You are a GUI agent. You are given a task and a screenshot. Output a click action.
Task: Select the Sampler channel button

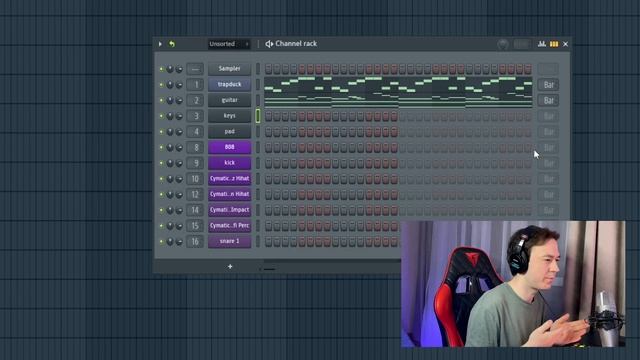click(229, 69)
